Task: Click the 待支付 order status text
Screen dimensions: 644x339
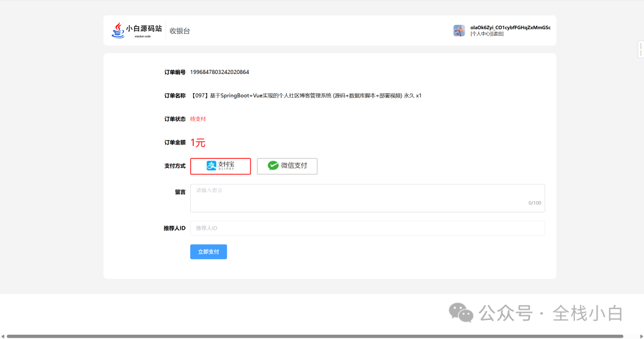Action: click(x=197, y=119)
